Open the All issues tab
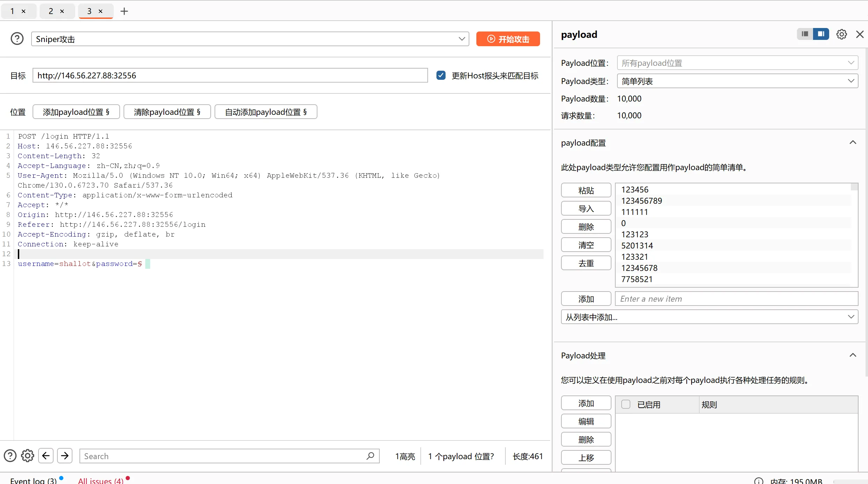 [x=101, y=480]
